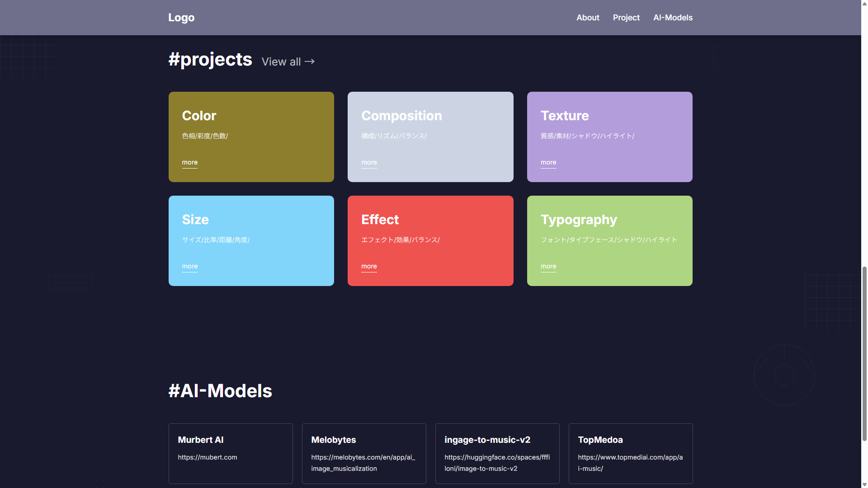Navigate to AI-Models in the header
868x488 pixels.
tap(673, 18)
